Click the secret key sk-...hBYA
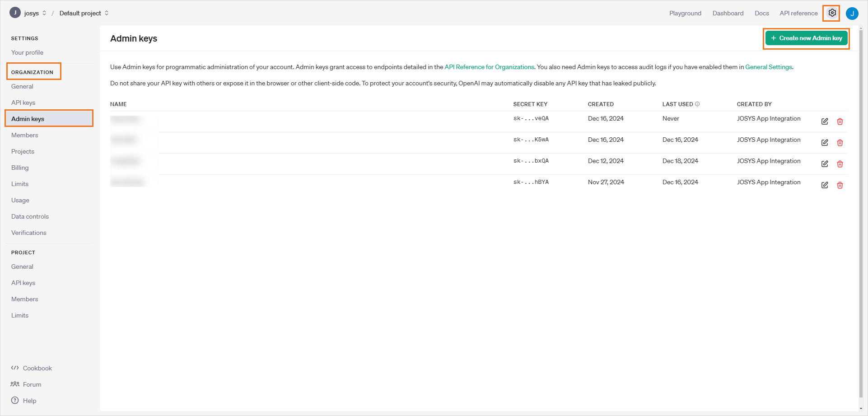 (531, 182)
